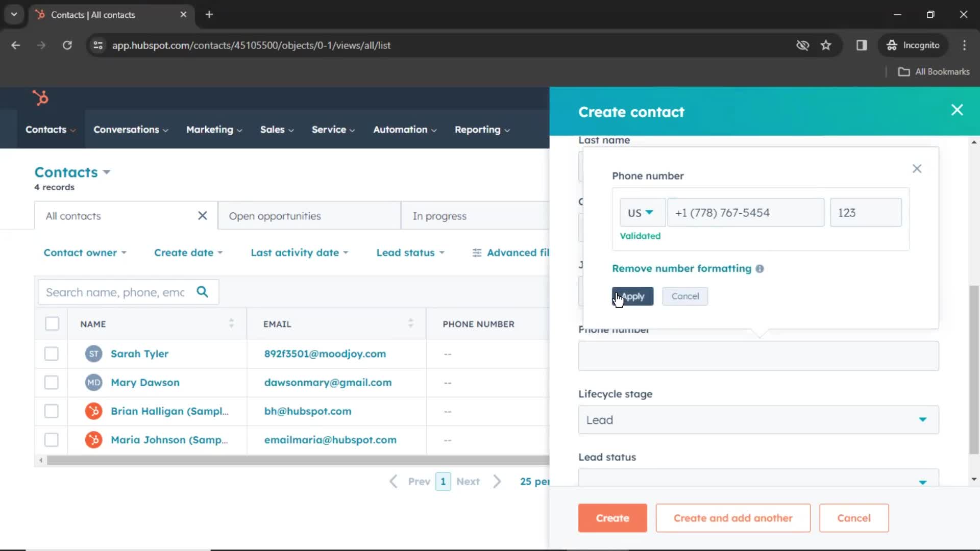Image resolution: width=980 pixels, height=551 pixels.
Task: Click the HubSpot sprocket logo icon
Action: (x=40, y=97)
